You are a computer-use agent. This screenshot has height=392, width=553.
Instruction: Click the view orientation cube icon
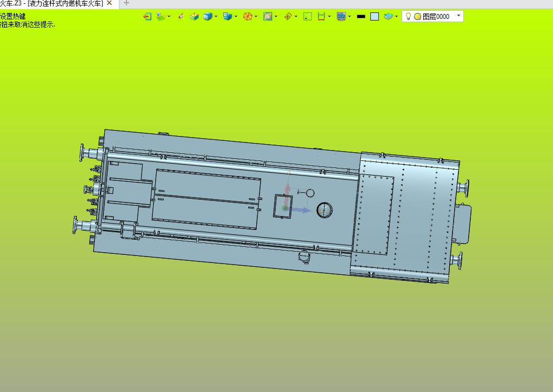[228, 17]
